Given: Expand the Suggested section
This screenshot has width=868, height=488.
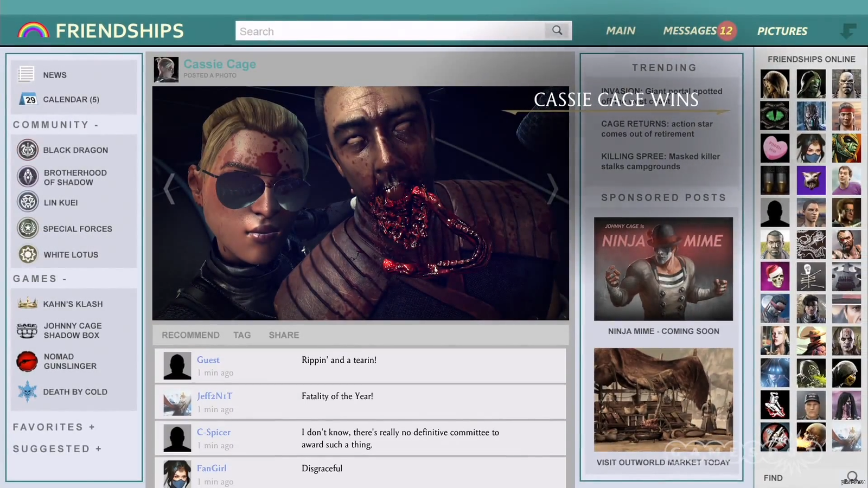Looking at the screenshot, I should [x=98, y=449].
